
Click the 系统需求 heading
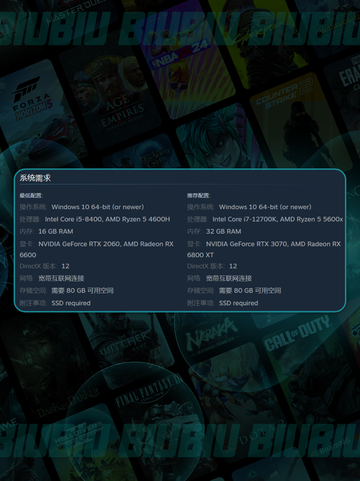(35, 178)
